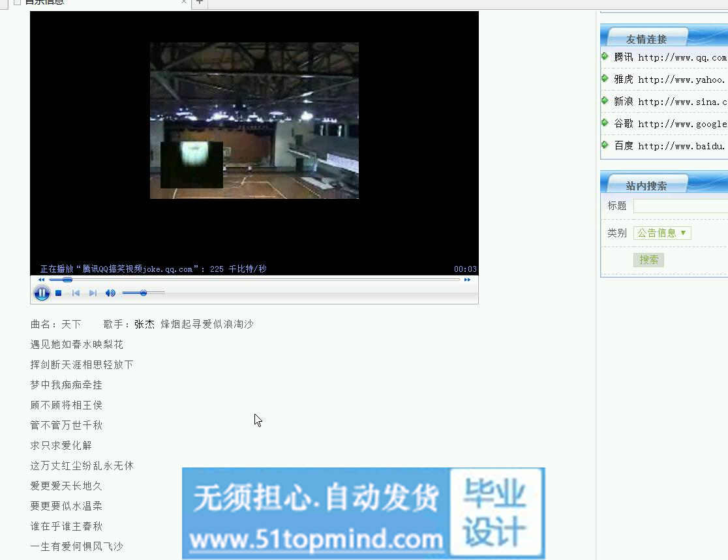Click the 搜索 button
Viewport: 728px width, 560px height.
coord(648,260)
